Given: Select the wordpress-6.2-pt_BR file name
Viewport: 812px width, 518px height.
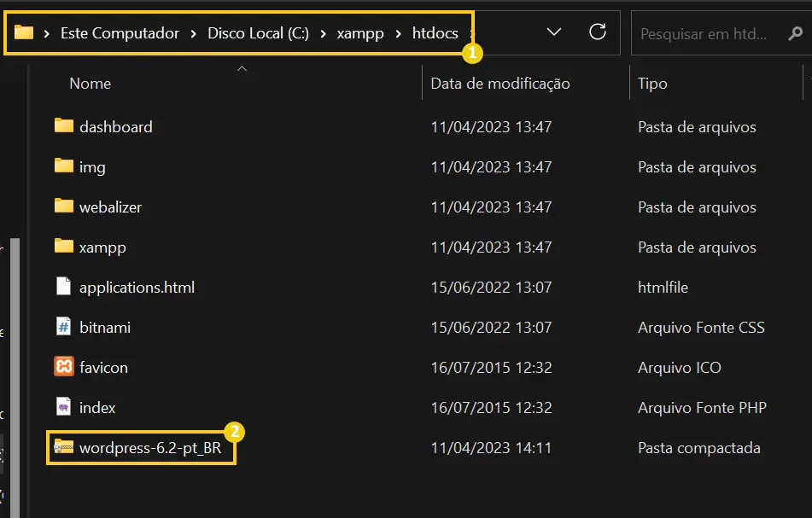Looking at the screenshot, I should pos(150,448).
